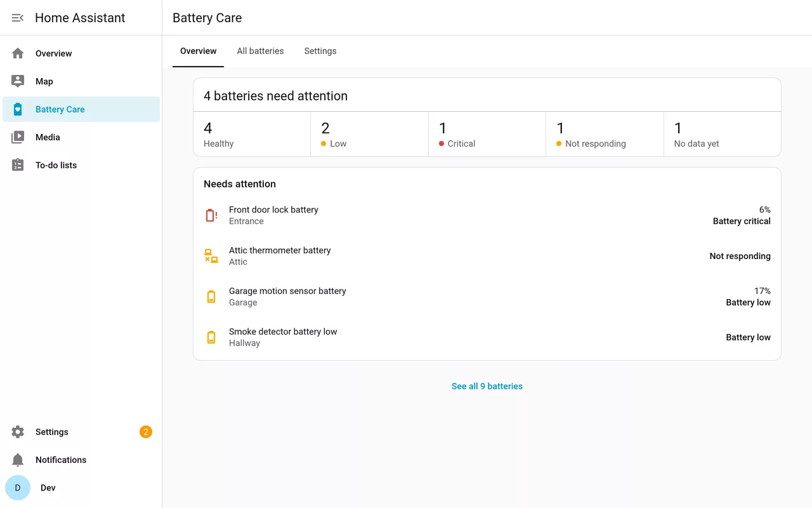The height and width of the screenshot is (508, 812).
Task: Open Settings via the gear icon
Action: [18, 432]
